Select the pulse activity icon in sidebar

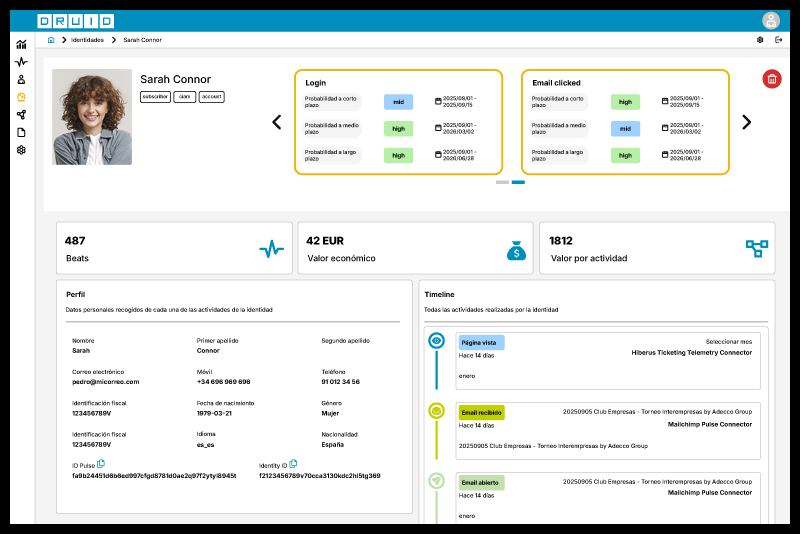(21, 62)
